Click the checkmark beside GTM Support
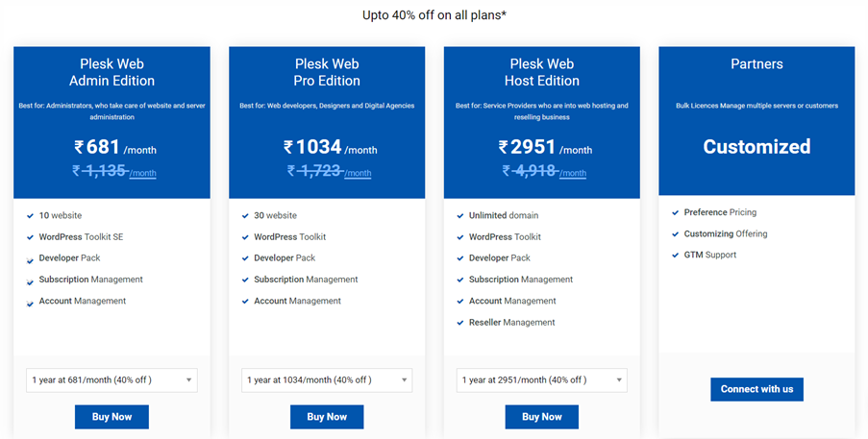Image resolution: width=868 pixels, height=439 pixels. click(676, 256)
